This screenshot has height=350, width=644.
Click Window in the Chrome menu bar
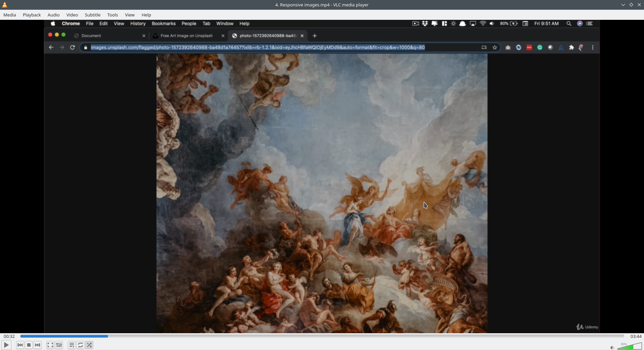225,24
